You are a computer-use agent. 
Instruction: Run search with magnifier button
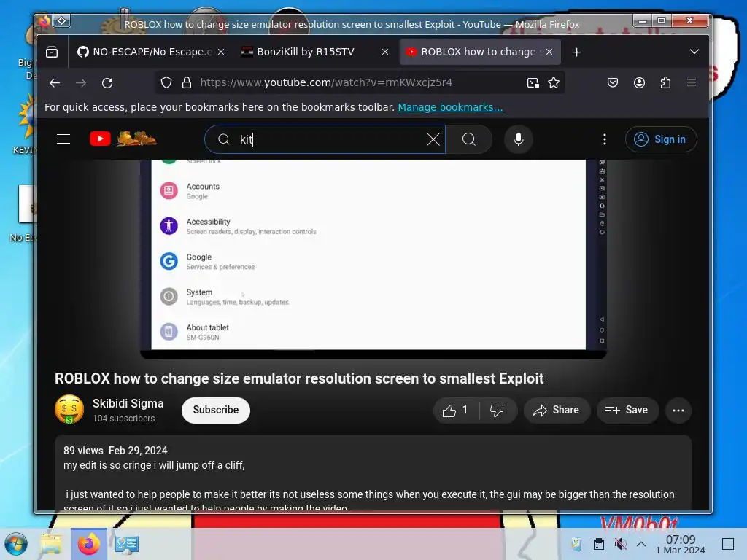pyautogui.click(x=469, y=139)
